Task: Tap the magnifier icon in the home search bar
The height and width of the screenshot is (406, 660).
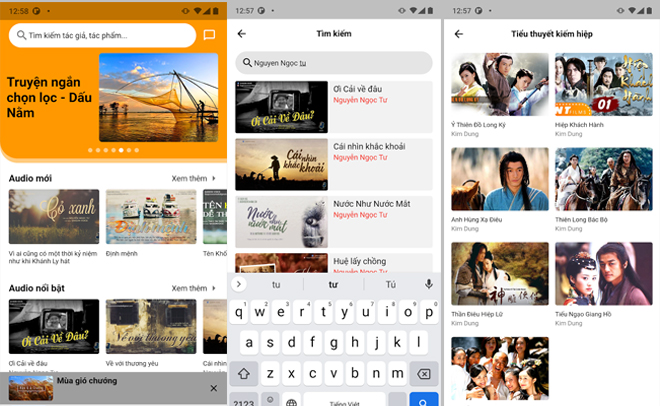Action: [21, 35]
